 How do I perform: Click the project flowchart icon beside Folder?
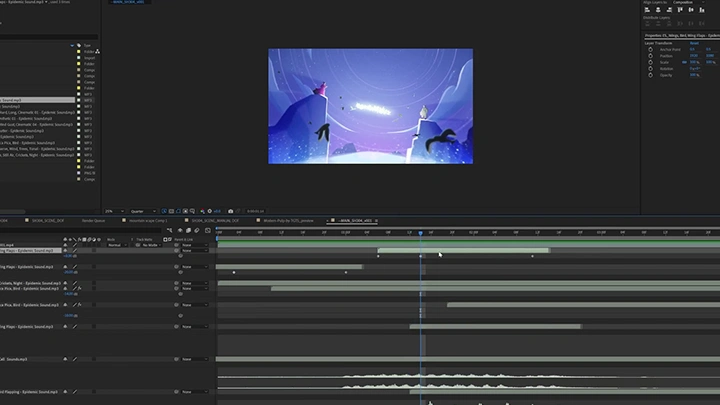pos(97,51)
